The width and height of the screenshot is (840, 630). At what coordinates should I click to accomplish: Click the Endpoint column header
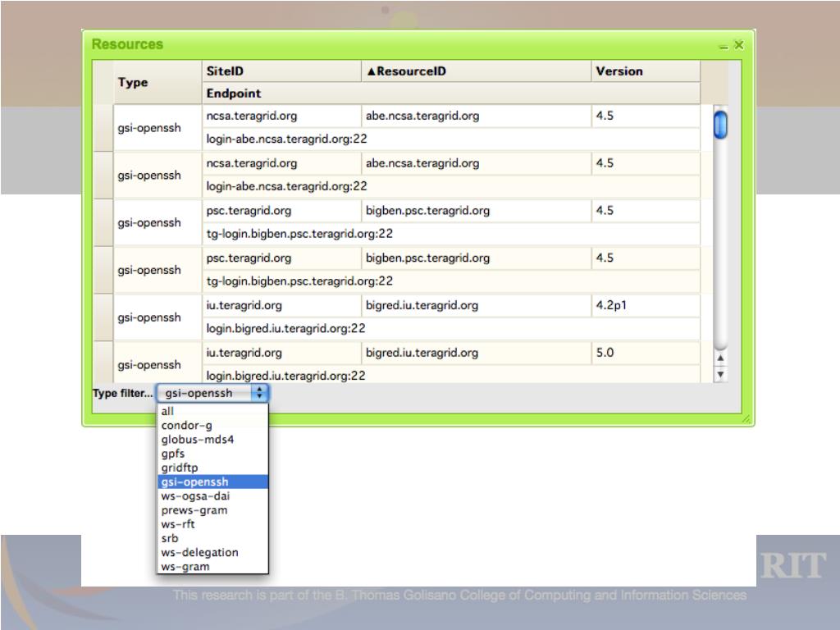(x=451, y=94)
